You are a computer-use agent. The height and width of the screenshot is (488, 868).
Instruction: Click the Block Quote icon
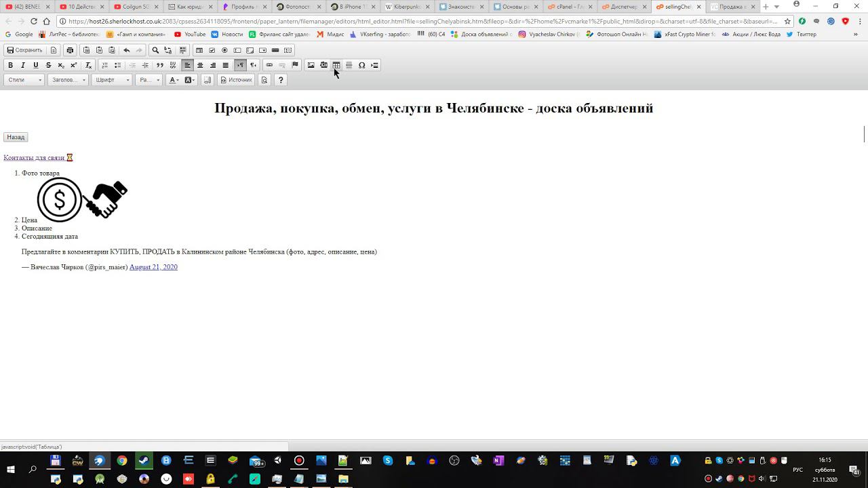(160, 65)
